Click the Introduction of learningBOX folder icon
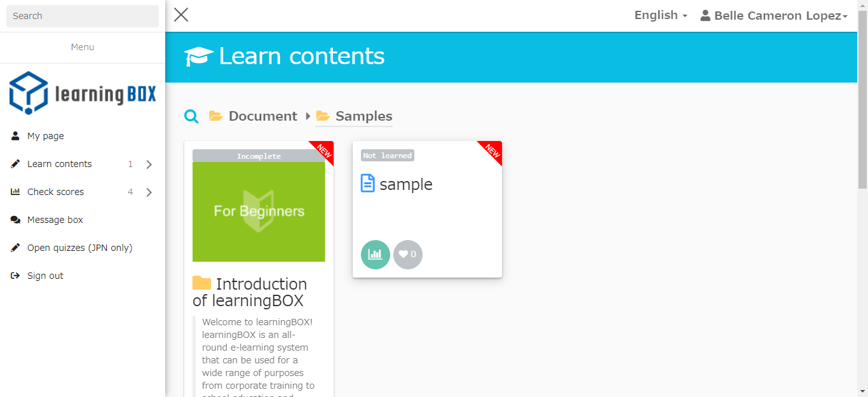Image resolution: width=868 pixels, height=397 pixels. click(x=201, y=283)
